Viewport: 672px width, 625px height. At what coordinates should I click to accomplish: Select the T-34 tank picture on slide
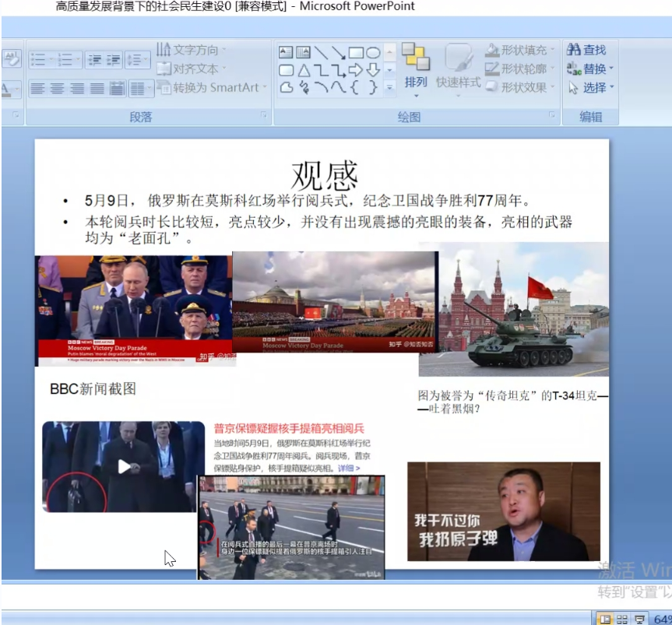click(513, 310)
